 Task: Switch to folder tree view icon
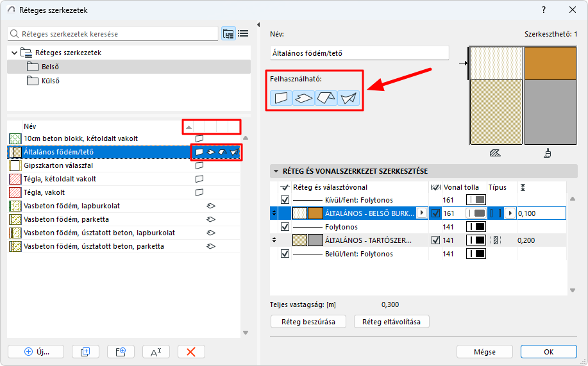(x=228, y=34)
